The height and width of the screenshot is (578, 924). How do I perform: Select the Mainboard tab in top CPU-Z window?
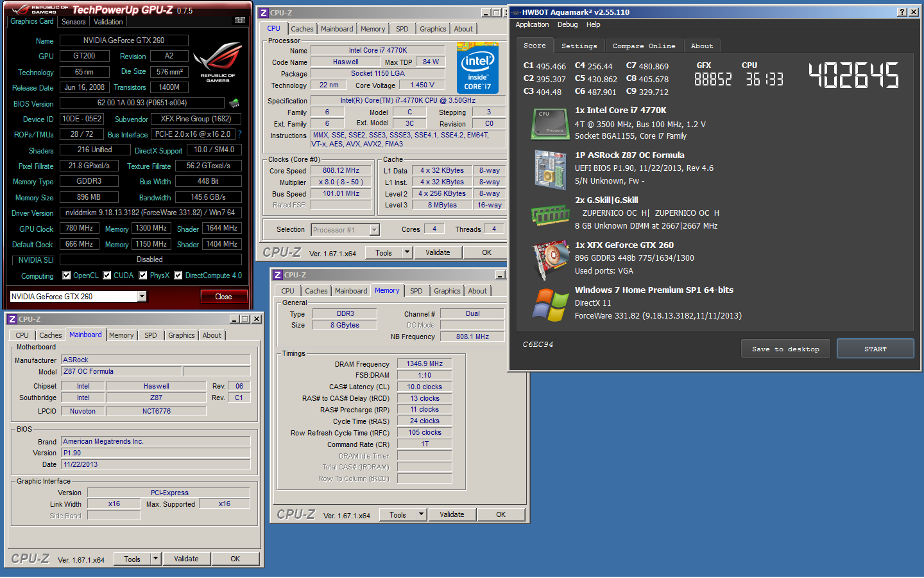pos(337,29)
